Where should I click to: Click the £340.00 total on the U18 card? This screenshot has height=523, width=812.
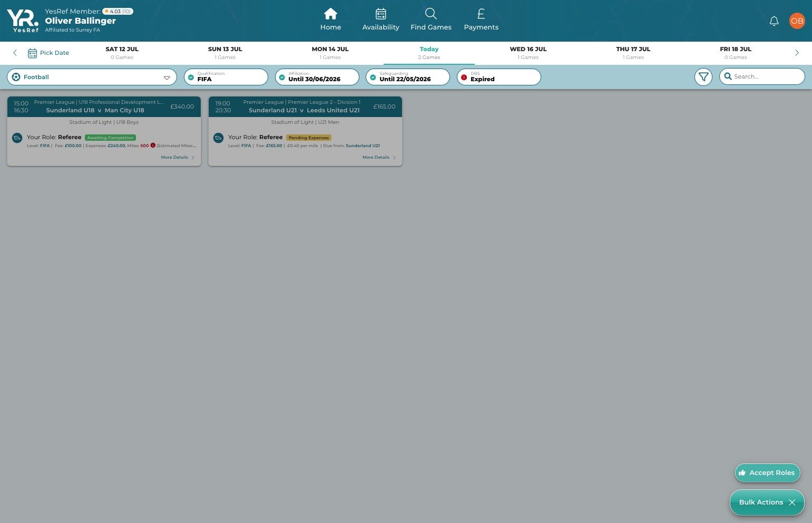182,106
